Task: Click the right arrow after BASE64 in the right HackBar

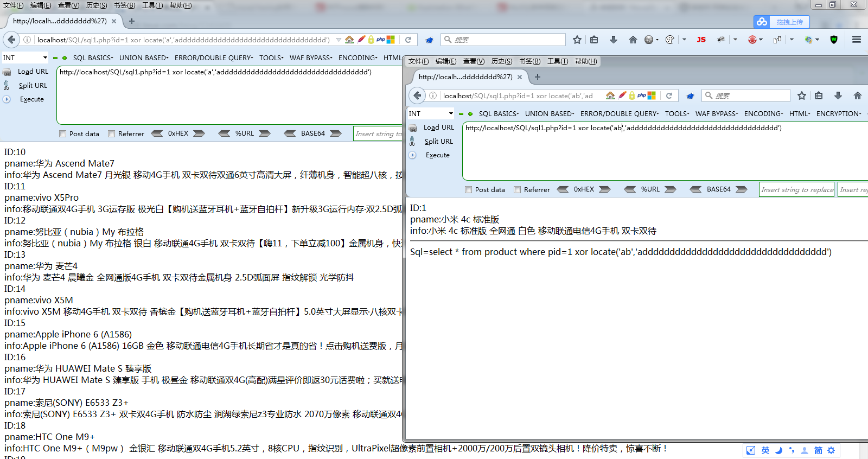Action: pyautogui.click(x=742, y=189)
